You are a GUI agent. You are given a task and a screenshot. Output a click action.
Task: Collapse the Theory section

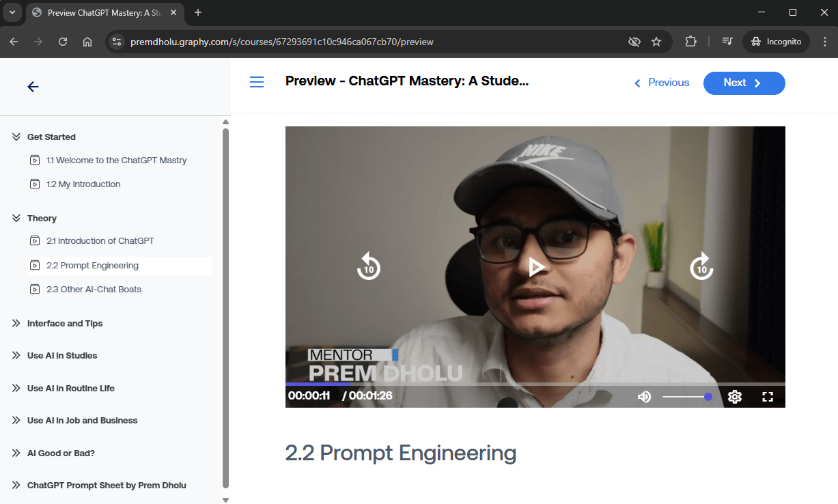[16, 219]
